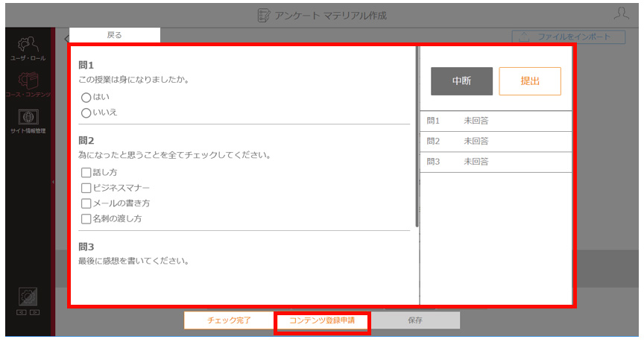The height and width of the screenshot is (342, 644).
Task: Click the settings gear icon in sidebar
Action: (x=28, y=297)
